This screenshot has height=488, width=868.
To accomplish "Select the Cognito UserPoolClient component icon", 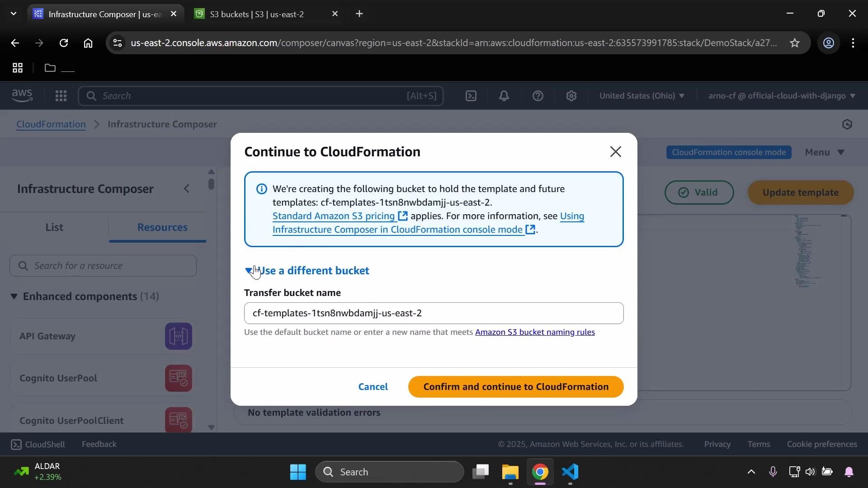I will click(179, 420).
